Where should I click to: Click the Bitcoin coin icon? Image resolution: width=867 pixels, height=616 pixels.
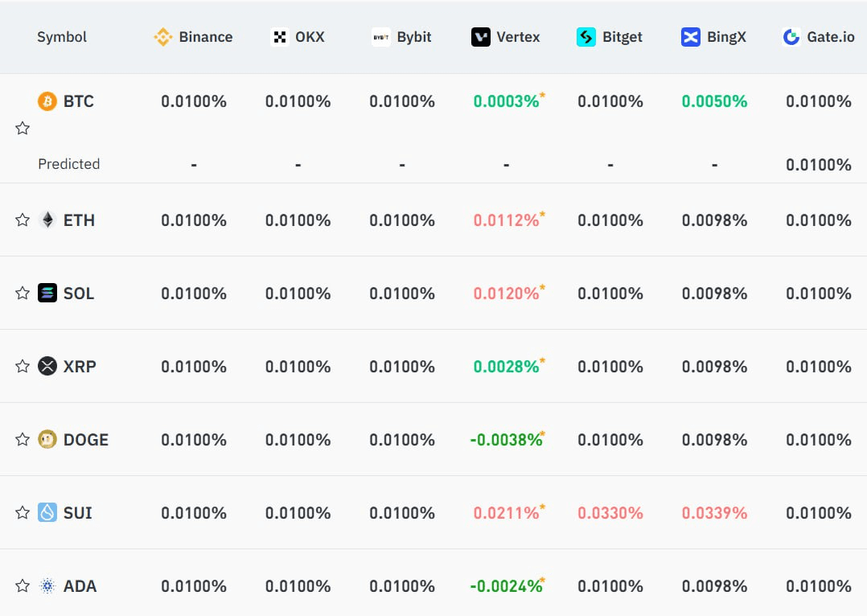pyautogui.click(x=47, y=101)
